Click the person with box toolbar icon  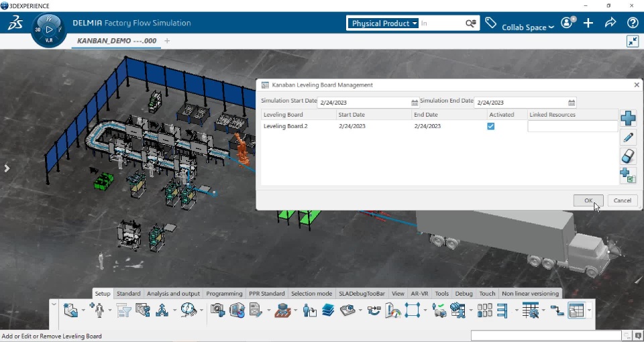(x=309, y=310)
